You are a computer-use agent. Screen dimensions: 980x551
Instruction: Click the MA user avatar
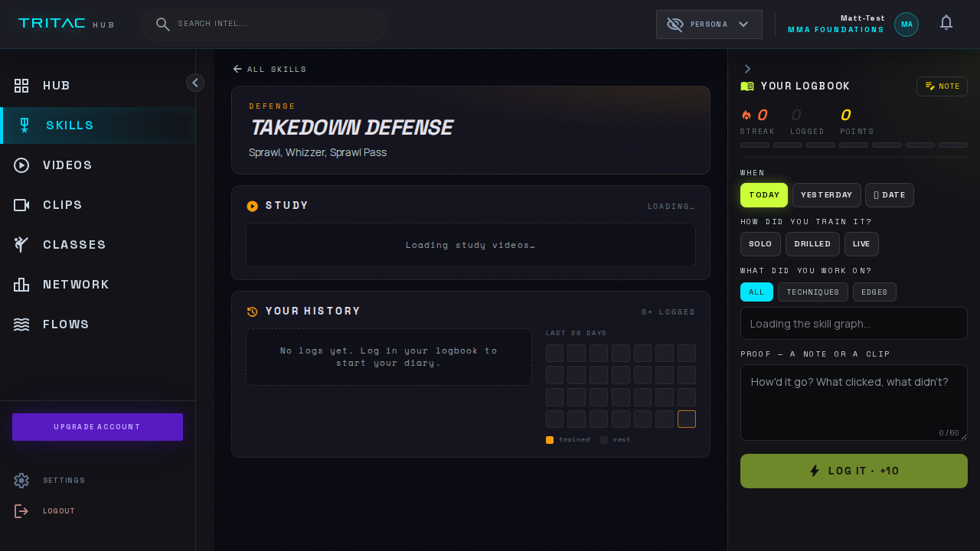pyautogui.click(x=906, y=24)
